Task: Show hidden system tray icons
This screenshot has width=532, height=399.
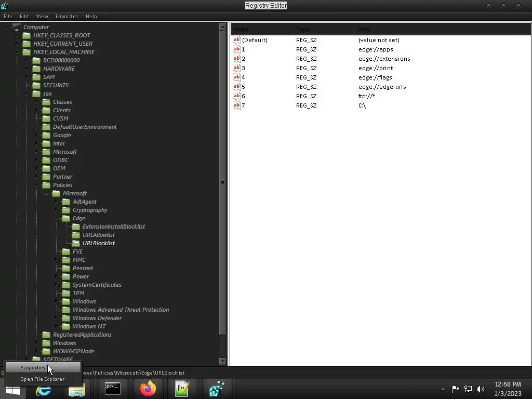Action: coord(443,389)
